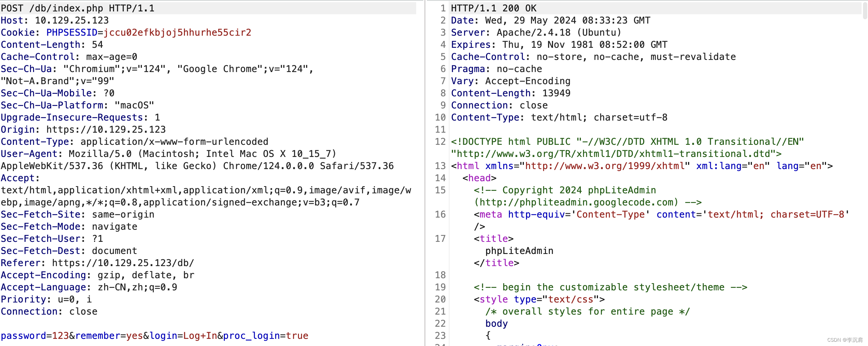Click the request Content-Type x-www-form-urlencoded line
868x346 pixels.
pyautogui.click(x=134, y=142)
